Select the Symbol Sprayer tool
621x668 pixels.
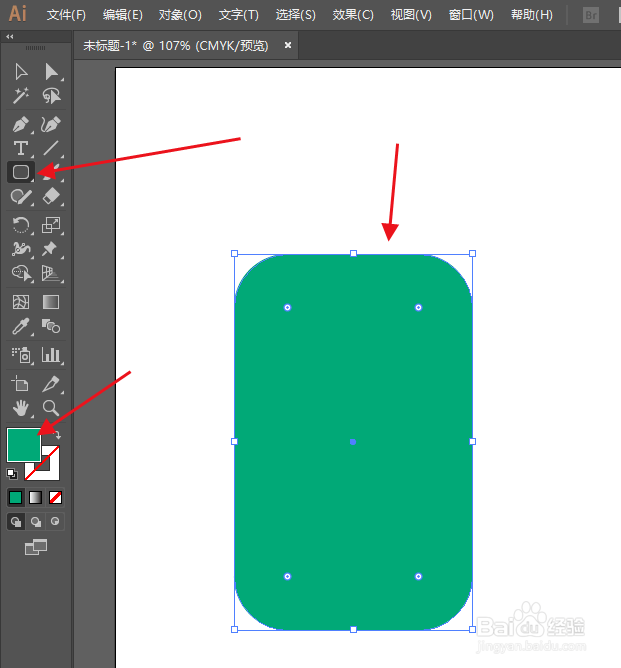(x=21, y=355)
